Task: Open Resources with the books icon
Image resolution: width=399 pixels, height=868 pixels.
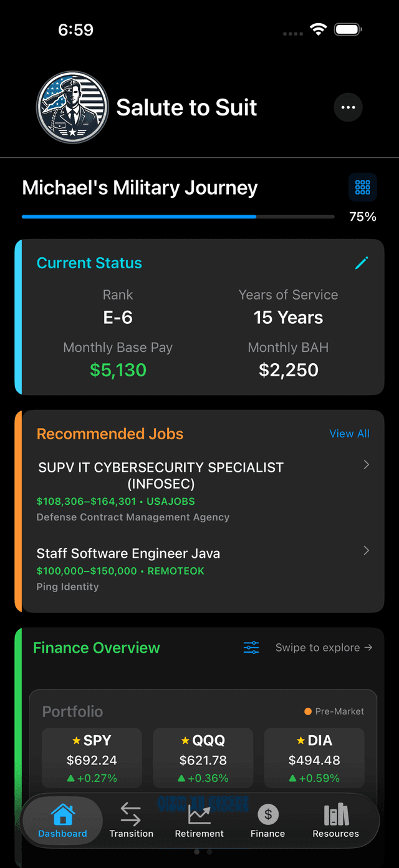Action: click(335, 814)
